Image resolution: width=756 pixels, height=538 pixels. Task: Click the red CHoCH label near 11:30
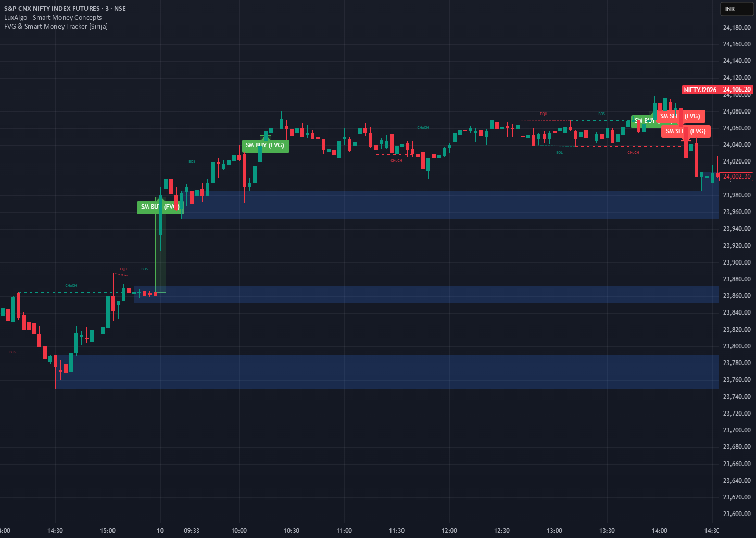click(397, 161)
